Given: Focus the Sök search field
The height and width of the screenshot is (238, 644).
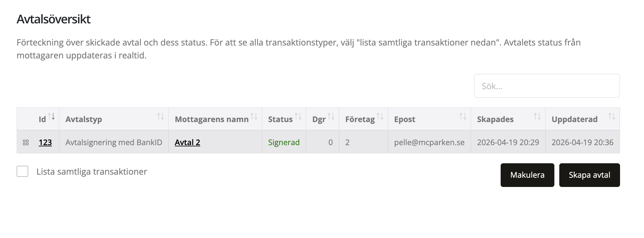Looking at the screenshot, I should click(547, 86).
